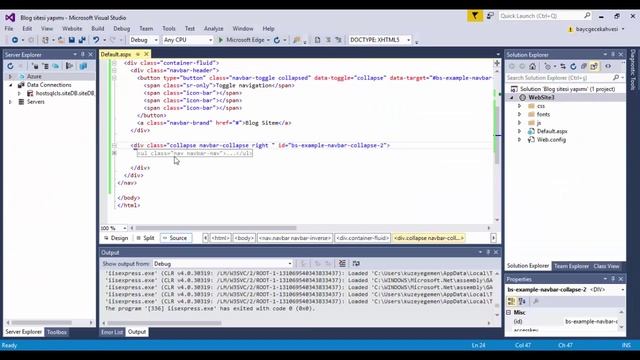Click the Quick Launch search magnifier icon
Screen dimensions: 640x360
(587, 16)
